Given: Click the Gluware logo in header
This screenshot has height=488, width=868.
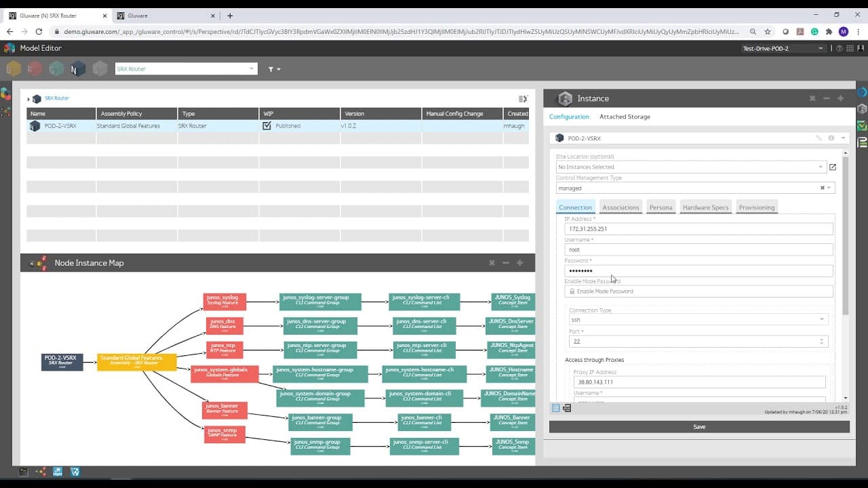Looking at the screenshot, I should click(9, 48).
